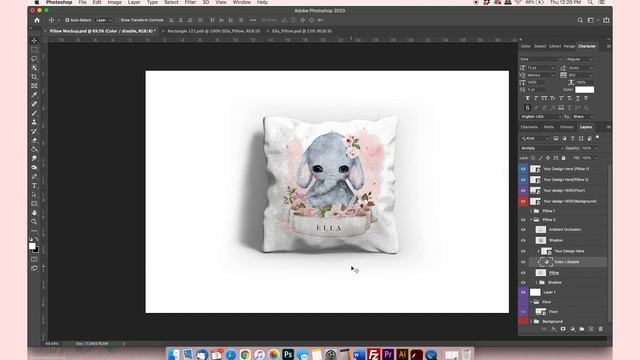Create a new group folder icon

click(582, 329)
